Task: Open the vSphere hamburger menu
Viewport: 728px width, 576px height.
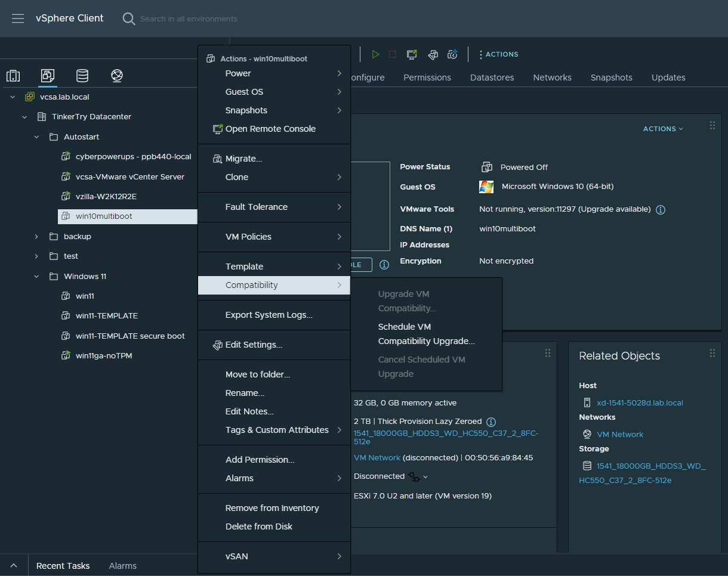Action: click(x=18, y=18)
